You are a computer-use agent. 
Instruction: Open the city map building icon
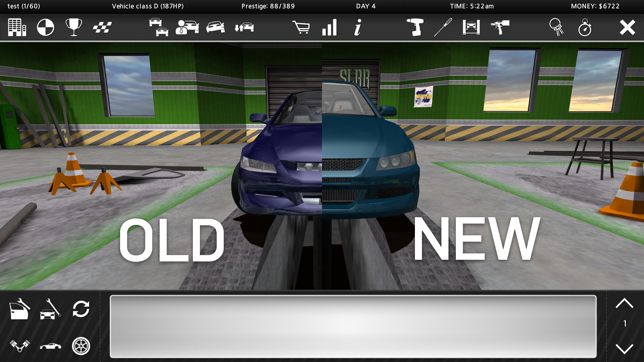[17, 27]
